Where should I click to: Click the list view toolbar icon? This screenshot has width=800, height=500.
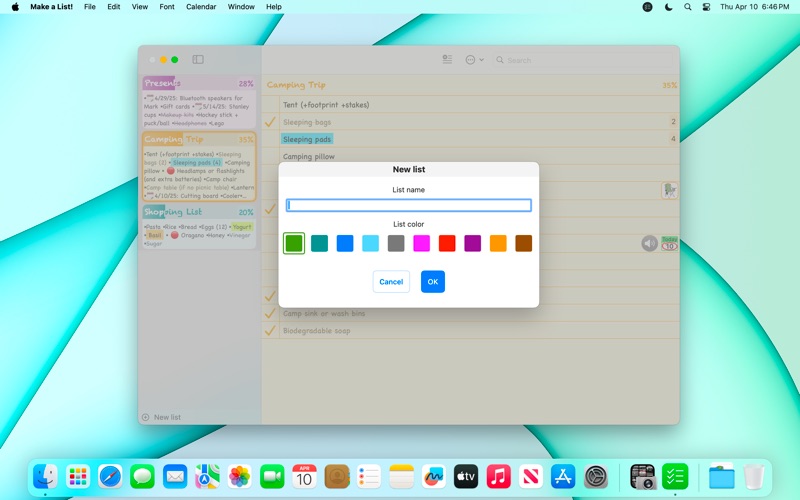pyautogui.click(x=447, y=60)
